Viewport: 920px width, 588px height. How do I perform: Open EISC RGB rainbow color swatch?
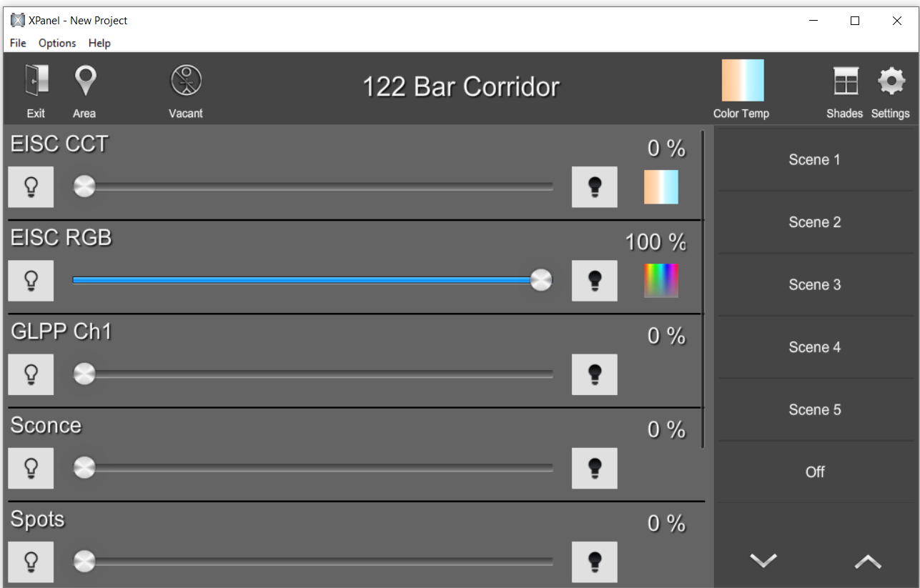(x=661, y=281)
